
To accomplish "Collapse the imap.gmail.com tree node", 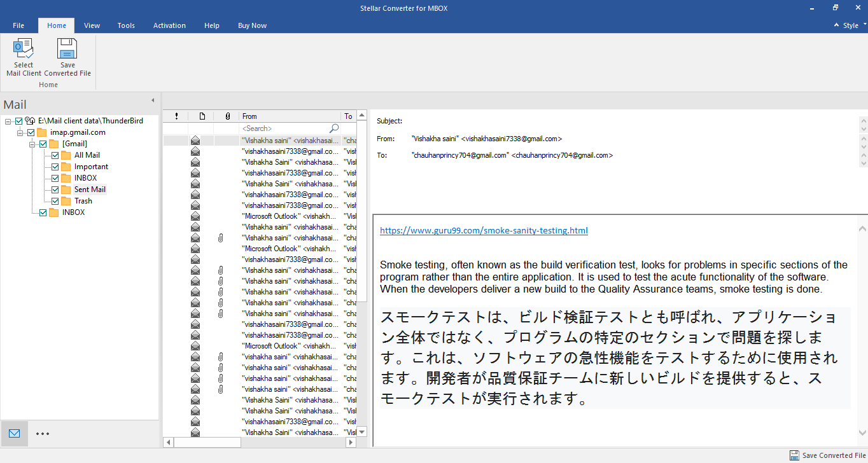I will [20, 132].
